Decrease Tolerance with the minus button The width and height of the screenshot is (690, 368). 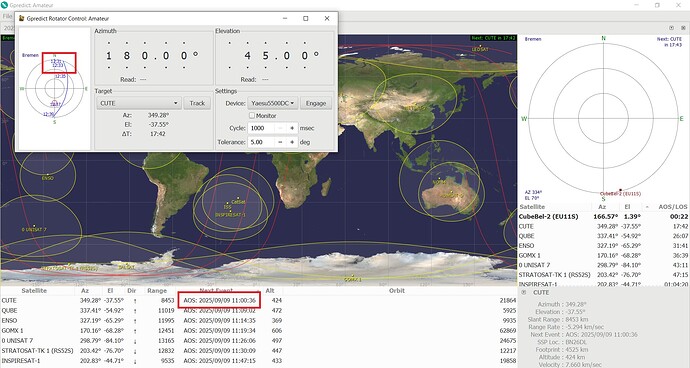coord(280,142)
